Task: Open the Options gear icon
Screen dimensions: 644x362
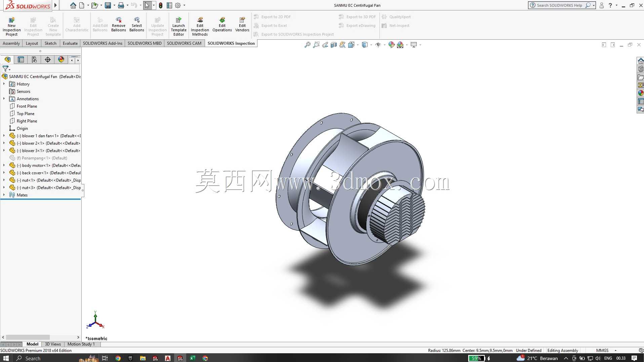Action: pos(178,5)
